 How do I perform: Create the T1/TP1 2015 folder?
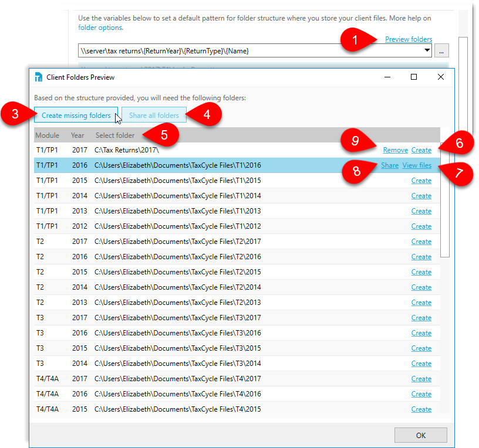click(421, 181)
